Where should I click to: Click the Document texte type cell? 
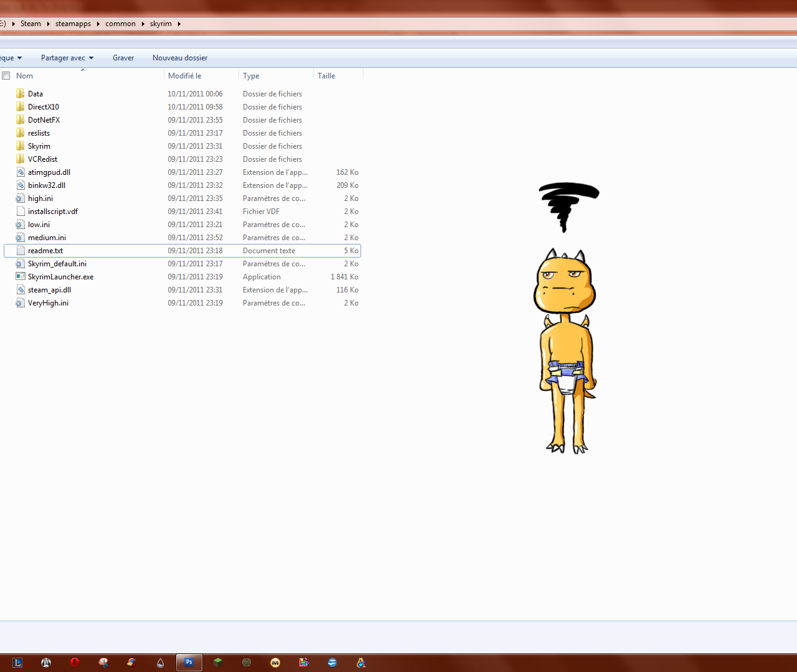[269, 251]
